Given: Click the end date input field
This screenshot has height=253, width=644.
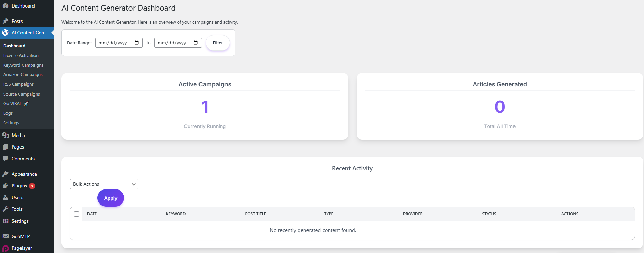Looking at the screenshot, I should 178,43.
